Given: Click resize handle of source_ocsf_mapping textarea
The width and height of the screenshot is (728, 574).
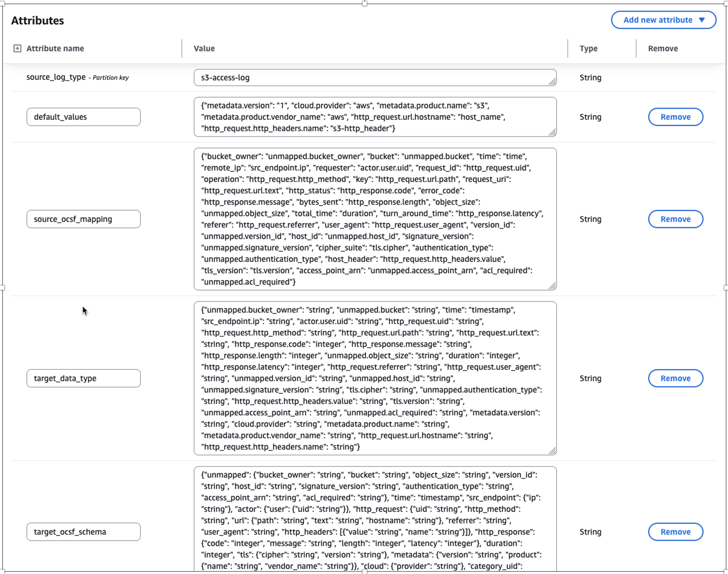Looking at the screenshot, I should tap(552, 286).
